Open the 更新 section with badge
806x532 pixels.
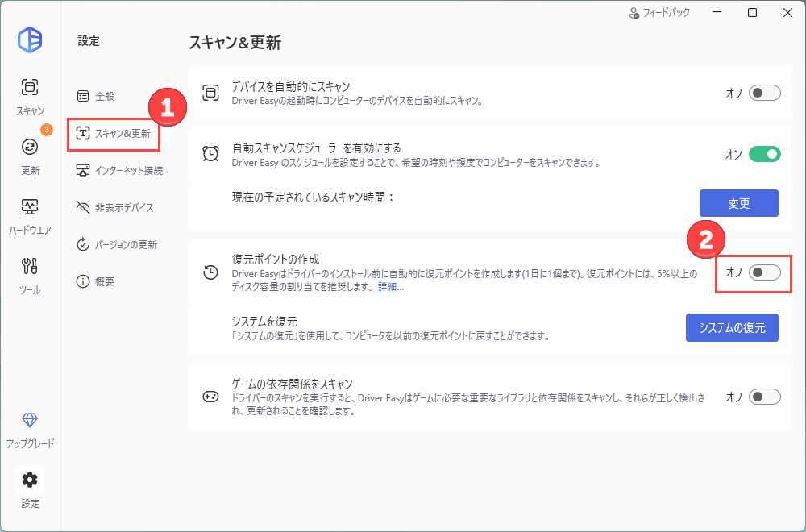tap(30, 156)
